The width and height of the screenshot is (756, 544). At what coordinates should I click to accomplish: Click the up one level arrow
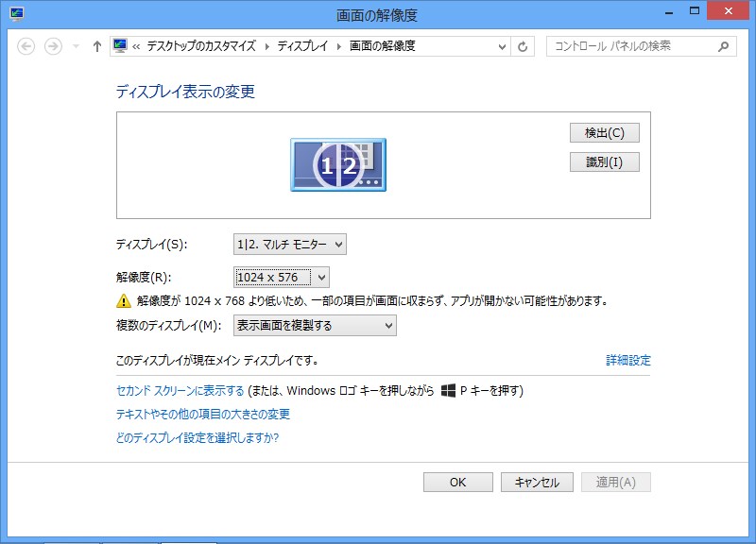[x=96, y=46]
